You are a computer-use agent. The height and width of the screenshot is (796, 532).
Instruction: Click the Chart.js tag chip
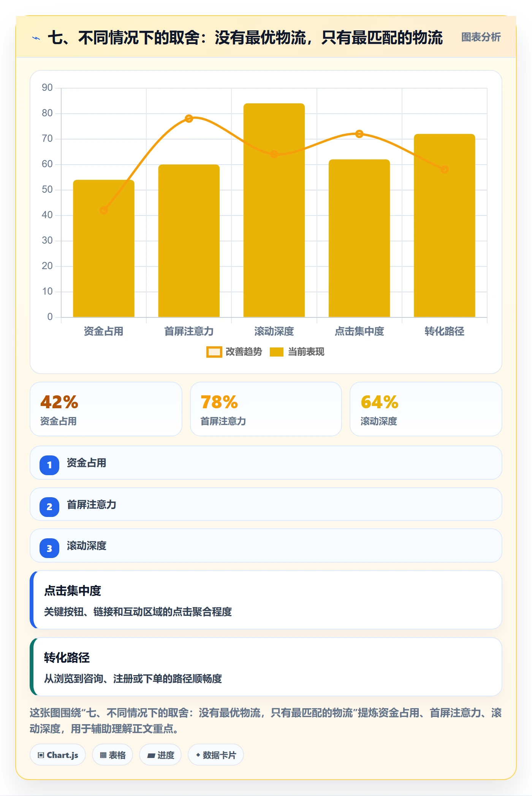(x=58, y=755)
